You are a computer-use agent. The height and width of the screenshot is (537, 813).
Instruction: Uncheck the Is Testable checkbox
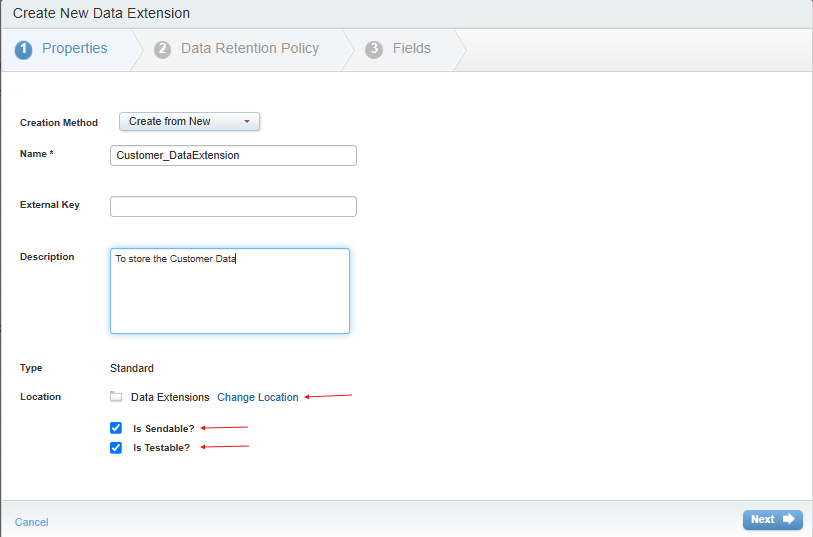pos(116,448)
